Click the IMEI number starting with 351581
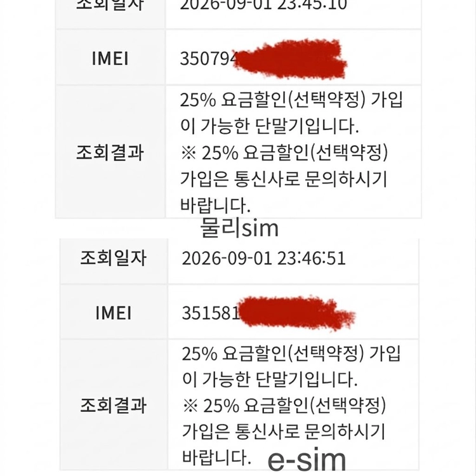This screenshot has height=476, width=476. (x=268, y=313)
